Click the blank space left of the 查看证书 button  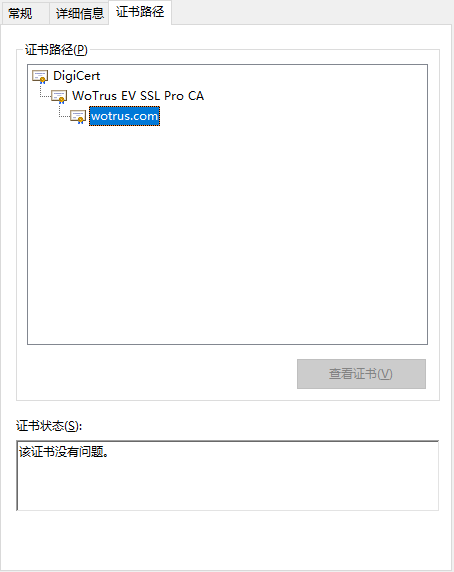tap(157, 374)
